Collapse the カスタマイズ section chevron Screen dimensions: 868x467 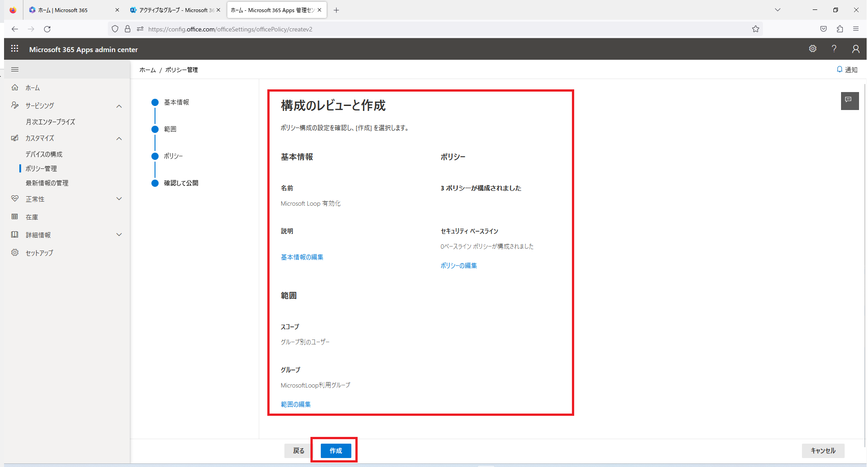(x=119, y=138)
